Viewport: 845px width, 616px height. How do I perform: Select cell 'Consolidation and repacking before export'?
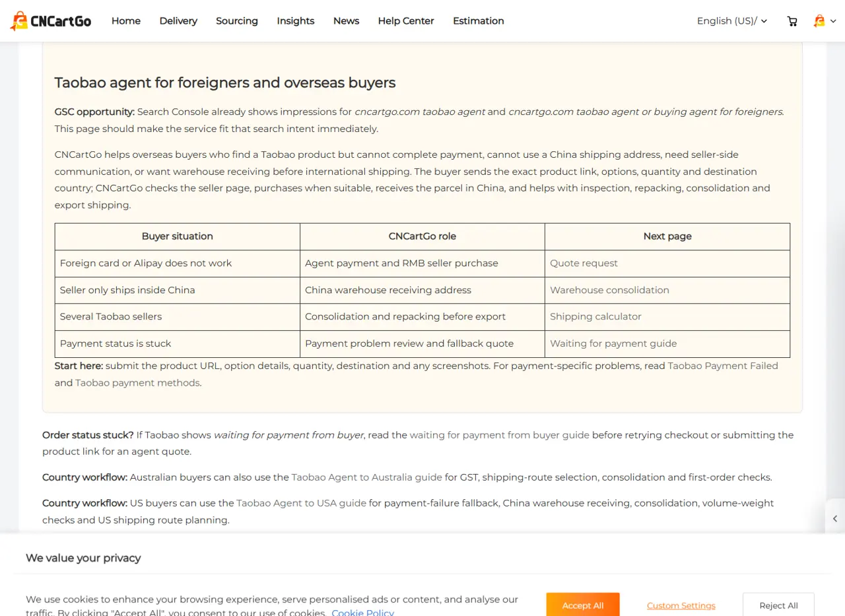[x=422, y=317]
